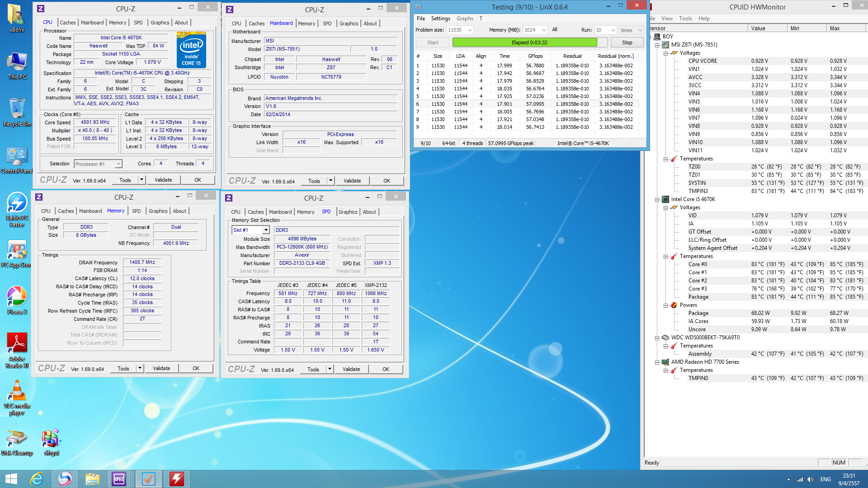Click Validate in Memory CPU-Z window

tap(161, 368)
